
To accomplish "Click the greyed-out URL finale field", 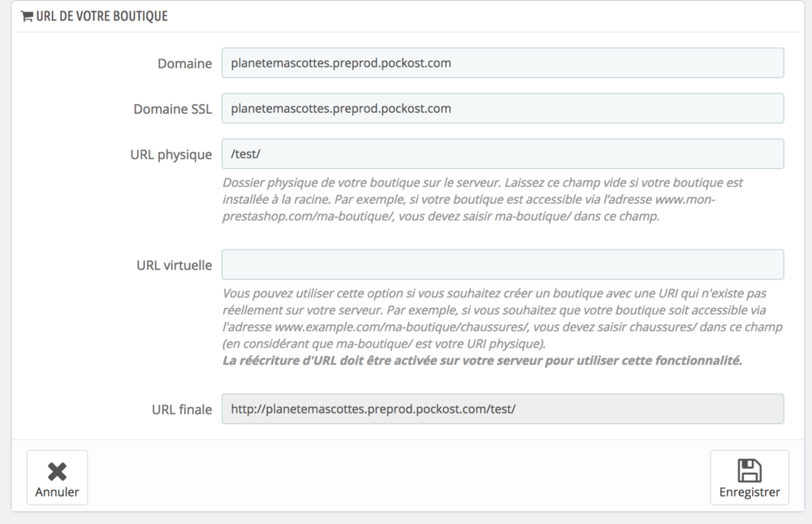I will 503,409.
